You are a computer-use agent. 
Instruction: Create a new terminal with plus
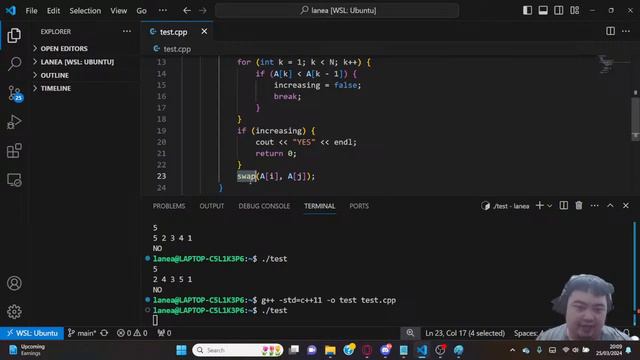[x=540, y=206]
